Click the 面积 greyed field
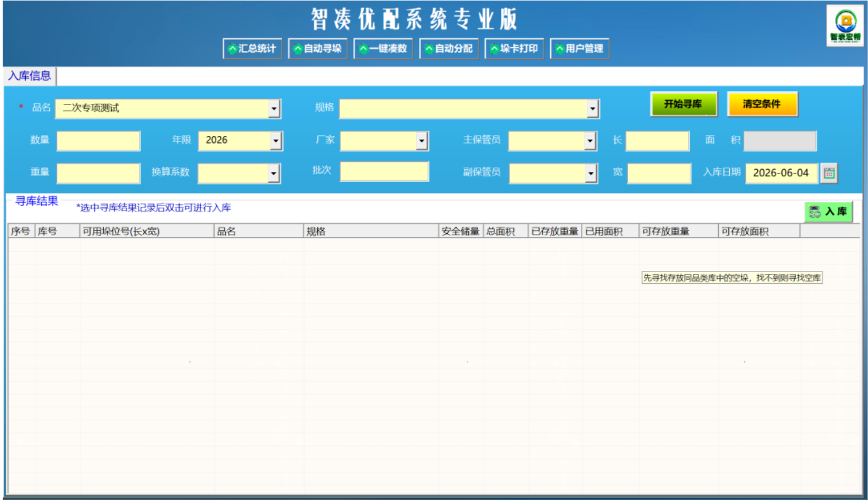Screen dimensions: 868x500 pyautogui.click(x=780, y=141)
